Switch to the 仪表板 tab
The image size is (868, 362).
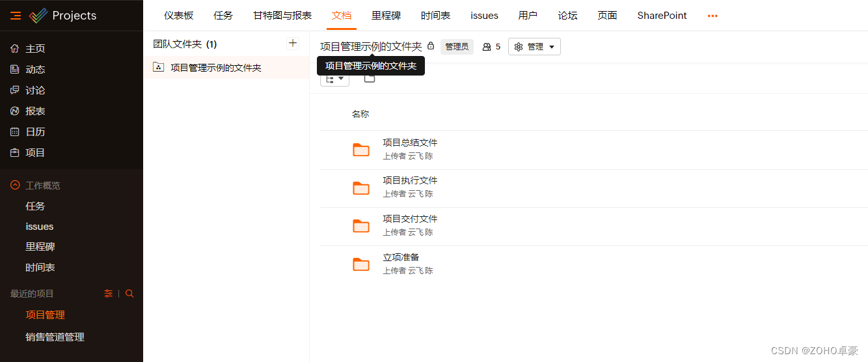[179, 16]
